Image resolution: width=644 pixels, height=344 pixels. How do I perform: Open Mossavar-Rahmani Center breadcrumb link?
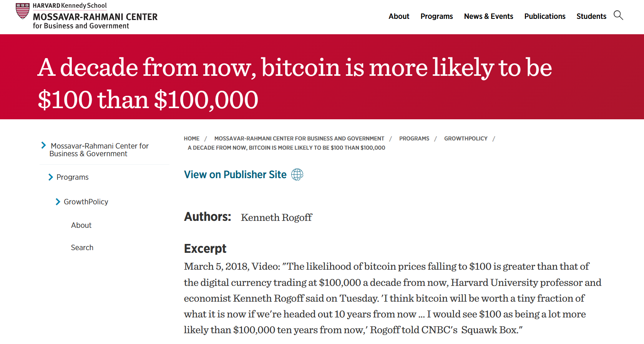(299, 139)
